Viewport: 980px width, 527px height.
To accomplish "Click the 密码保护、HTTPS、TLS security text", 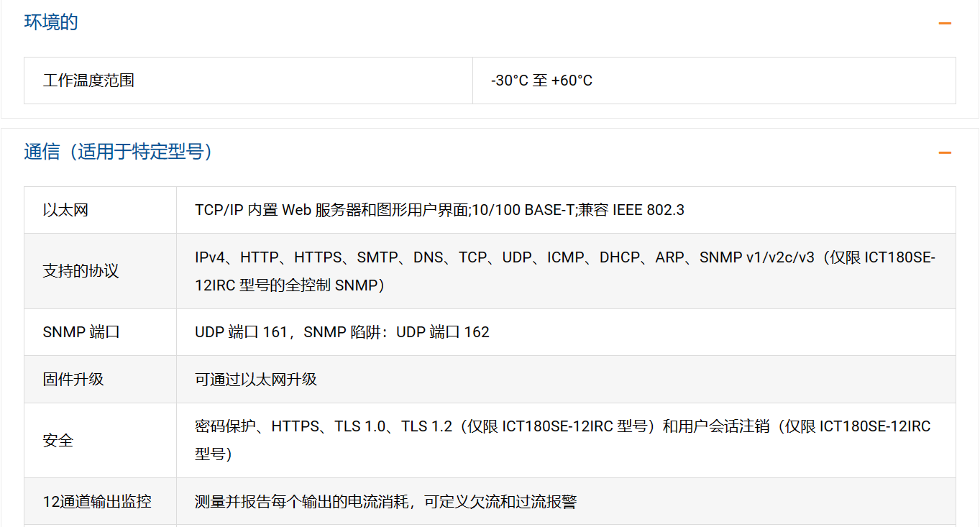I will point(563,426).
